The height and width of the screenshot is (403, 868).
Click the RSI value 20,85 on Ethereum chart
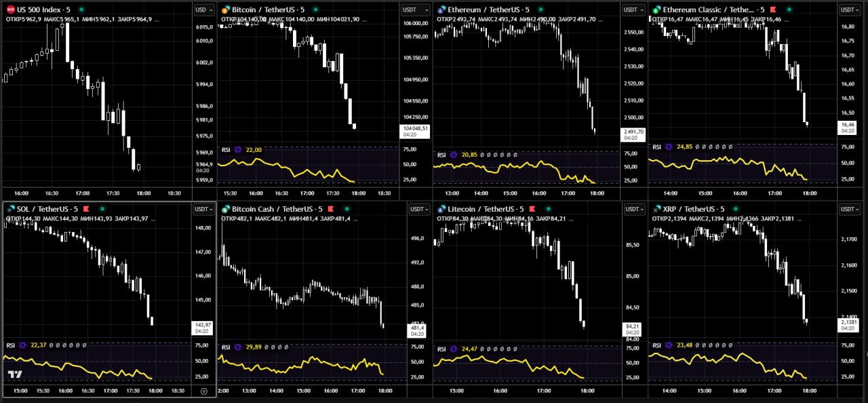click(x=469, y=155)
